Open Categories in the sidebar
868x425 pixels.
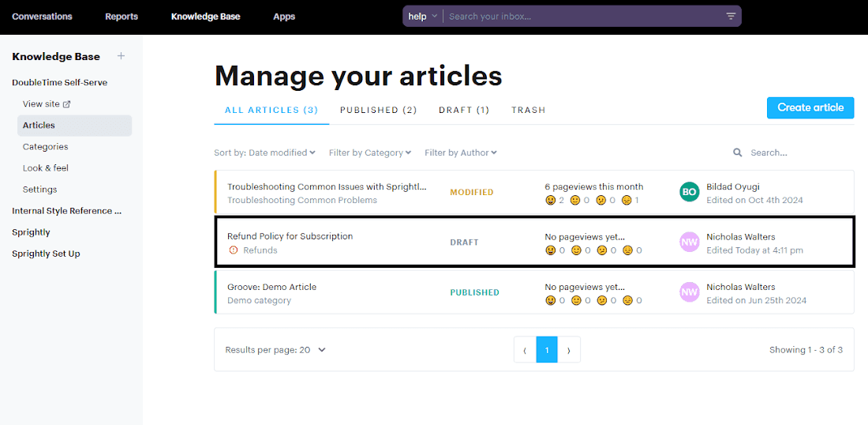(46, 147)
